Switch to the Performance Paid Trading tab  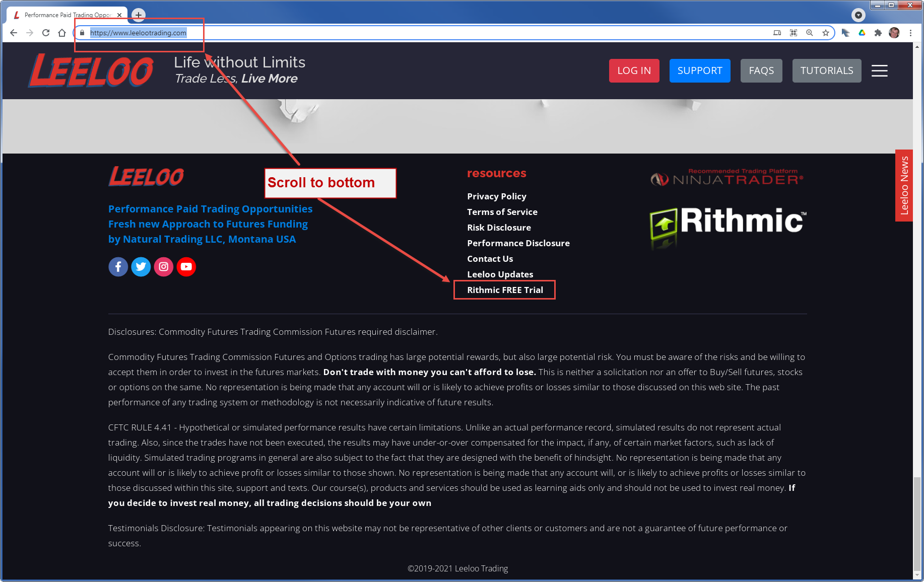67,15
